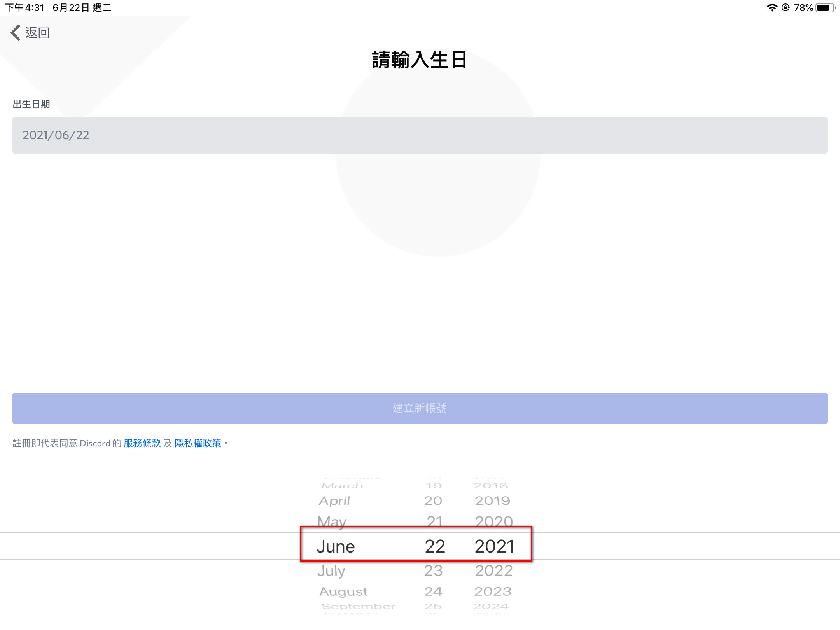840x630 pixels.
Task: Select July in the month picker
Action: pyautogui.click(x=331, y=571)
